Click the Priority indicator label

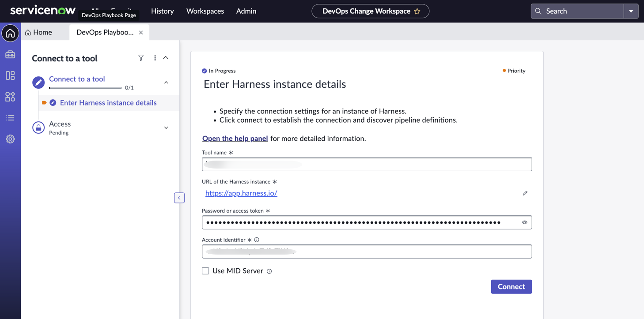point(516,71)
